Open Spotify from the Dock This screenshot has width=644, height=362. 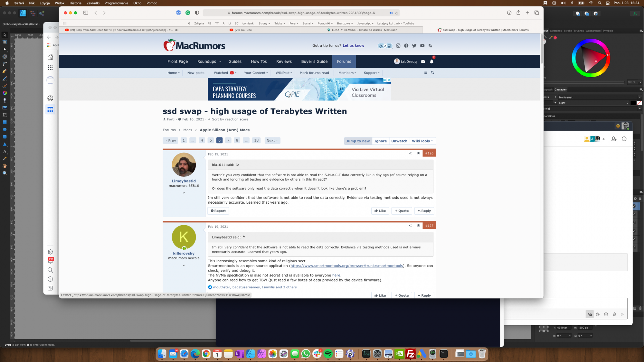pos(328,354)
